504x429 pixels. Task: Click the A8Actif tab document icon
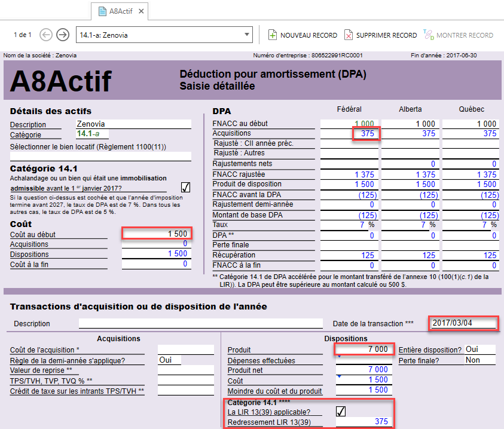tap(102, 11)
